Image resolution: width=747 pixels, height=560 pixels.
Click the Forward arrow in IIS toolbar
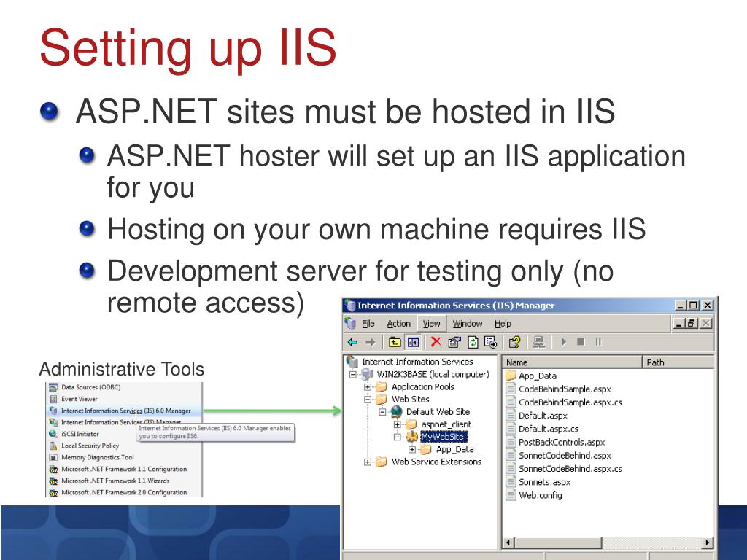[x=370, y=342]
